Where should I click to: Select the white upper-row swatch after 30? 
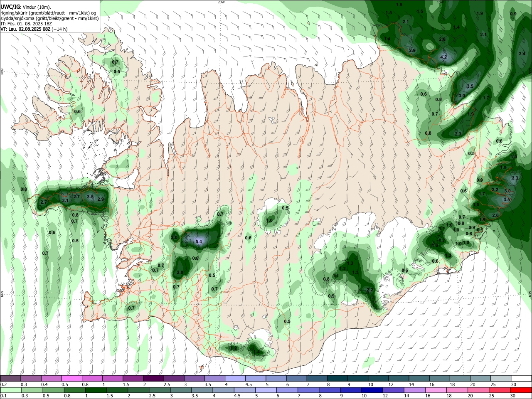(522, 378)
